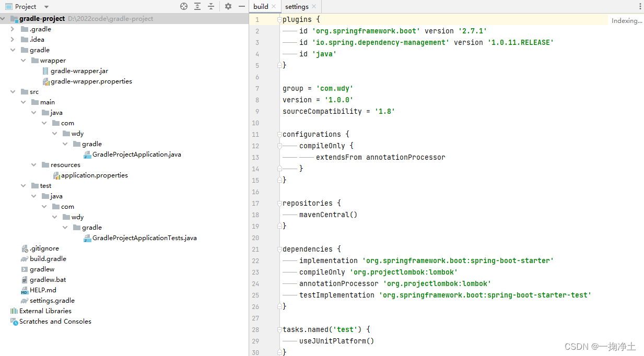Collapse the wrapper folder arrow

[23, 61]
